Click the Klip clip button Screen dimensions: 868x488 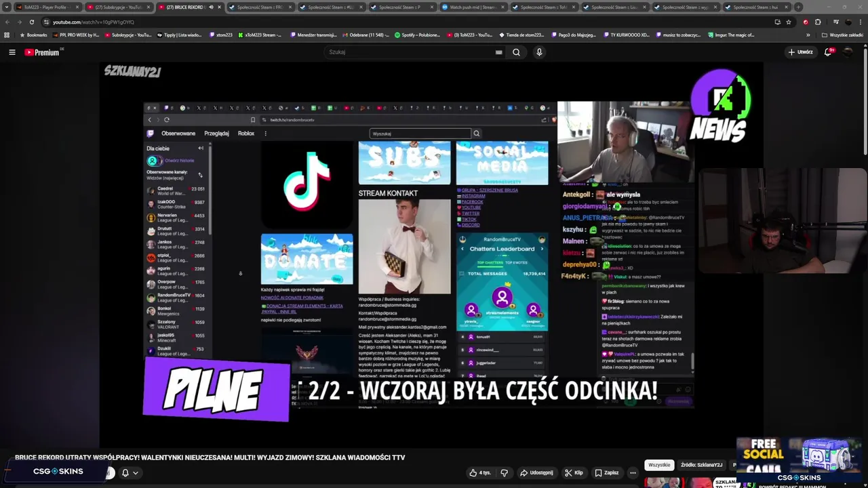[x=573, y=472]
